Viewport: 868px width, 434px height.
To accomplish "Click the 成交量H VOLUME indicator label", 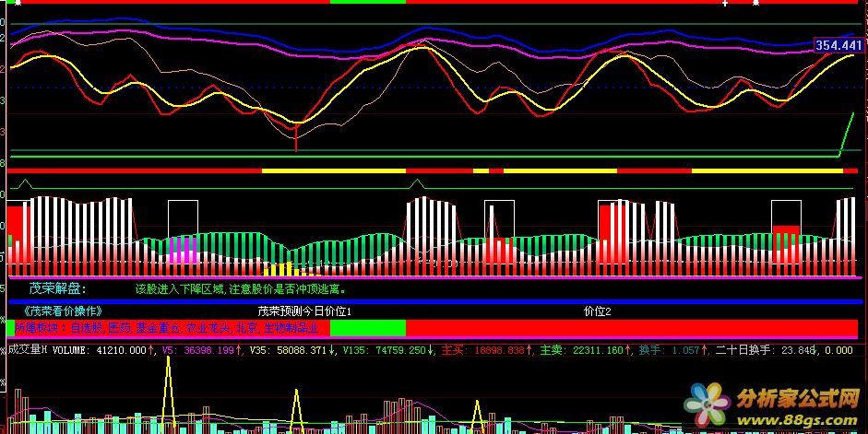I will pyautogui.click(x=46, y=350).
